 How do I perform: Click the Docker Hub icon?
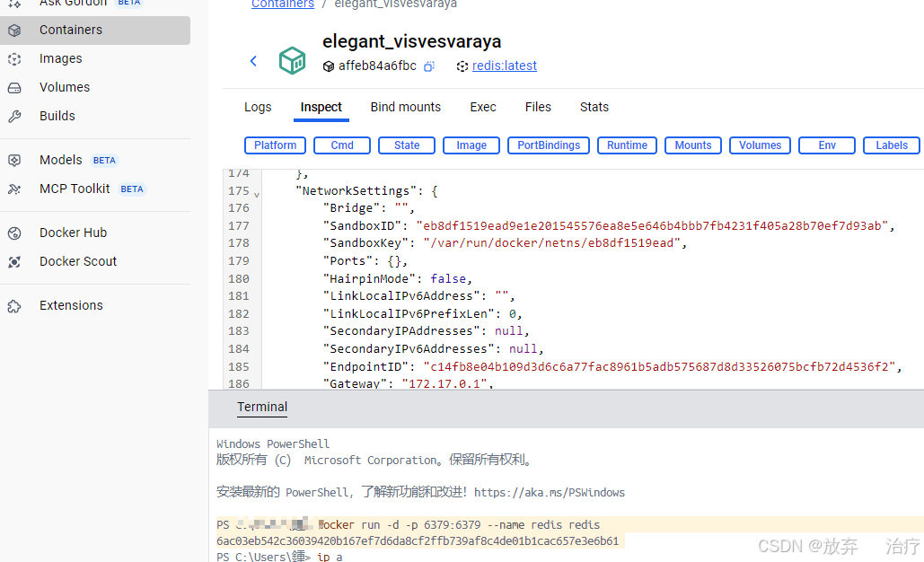click(x=14, y=233)
